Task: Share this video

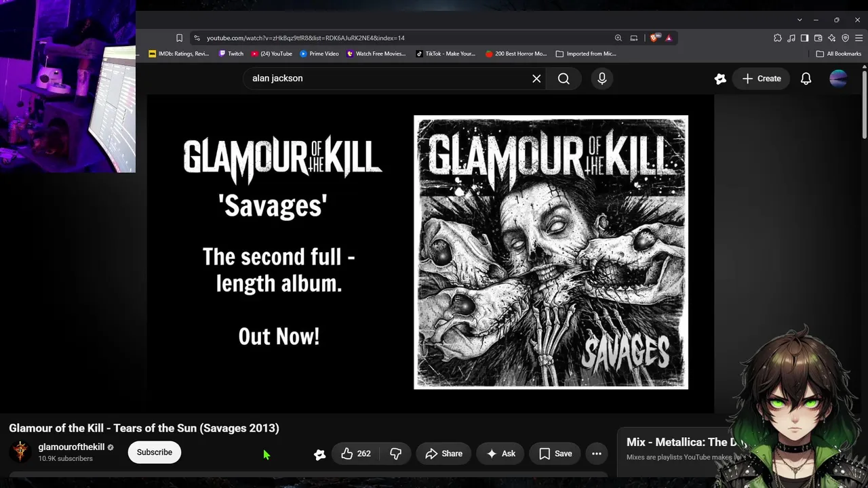Action: click(x=443, y=453)
